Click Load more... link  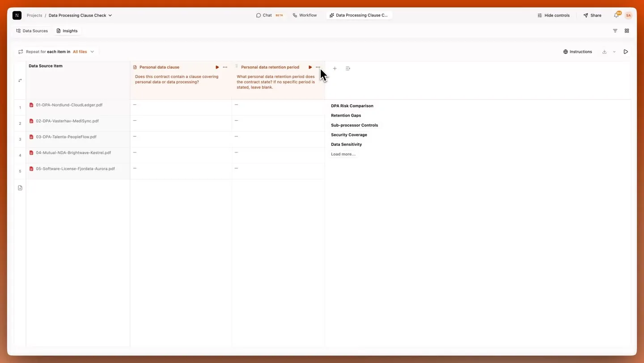[x=343, y=154]
